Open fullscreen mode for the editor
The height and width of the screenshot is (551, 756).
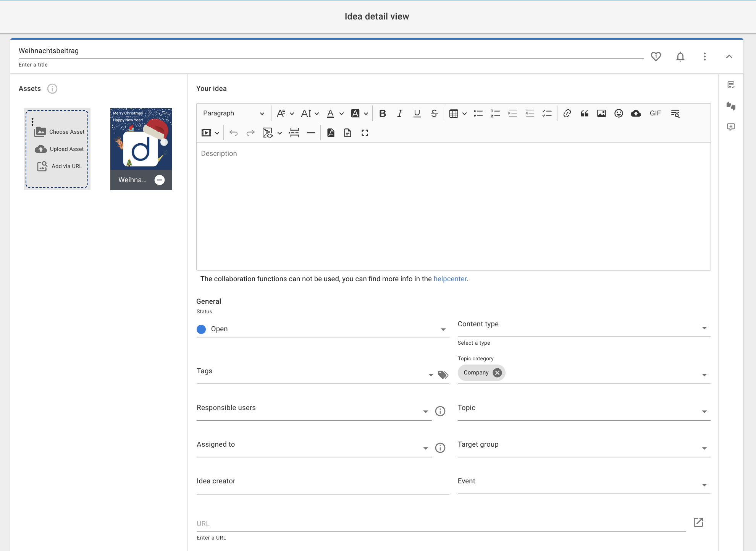pyautogui.click(x=364, y=133)
